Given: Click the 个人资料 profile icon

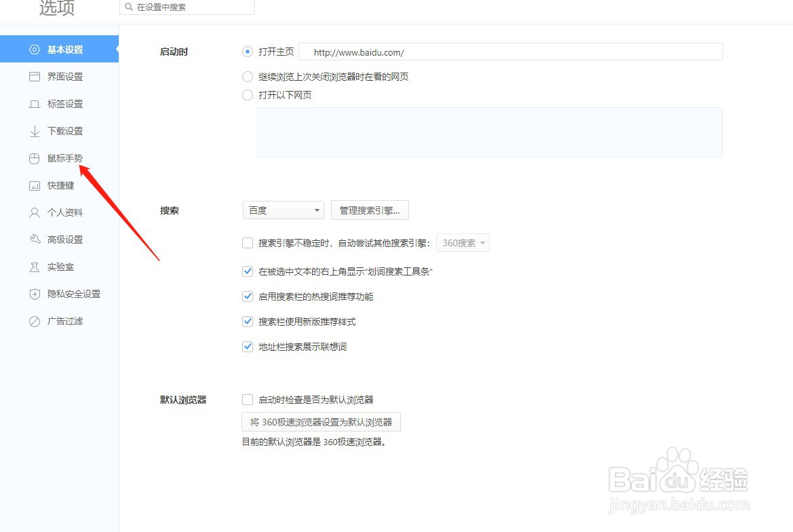Looking at the screenshot, I should click(x=34, y=212).
